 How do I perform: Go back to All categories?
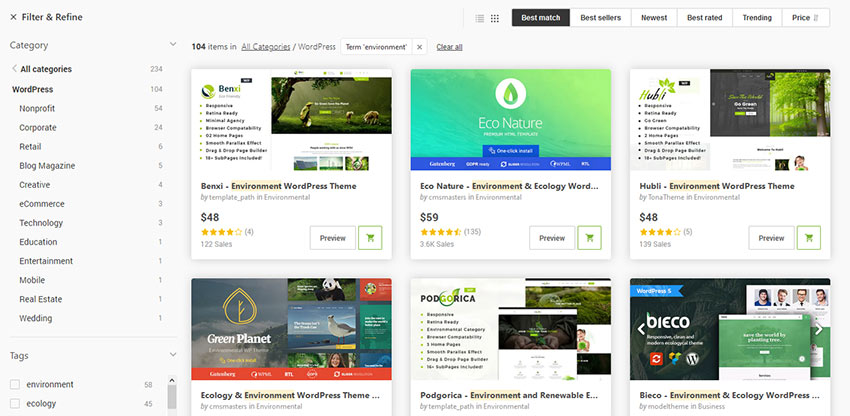[45, 69]
